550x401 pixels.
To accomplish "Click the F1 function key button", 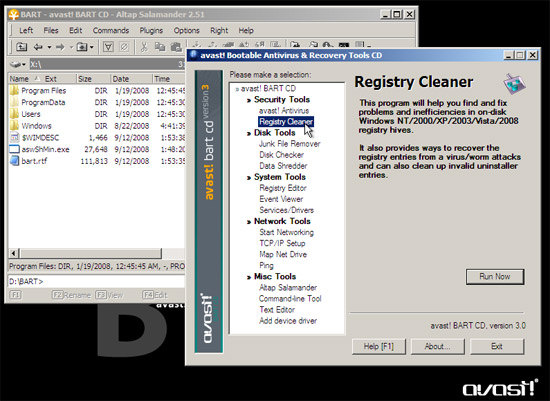I will point(15,295).
